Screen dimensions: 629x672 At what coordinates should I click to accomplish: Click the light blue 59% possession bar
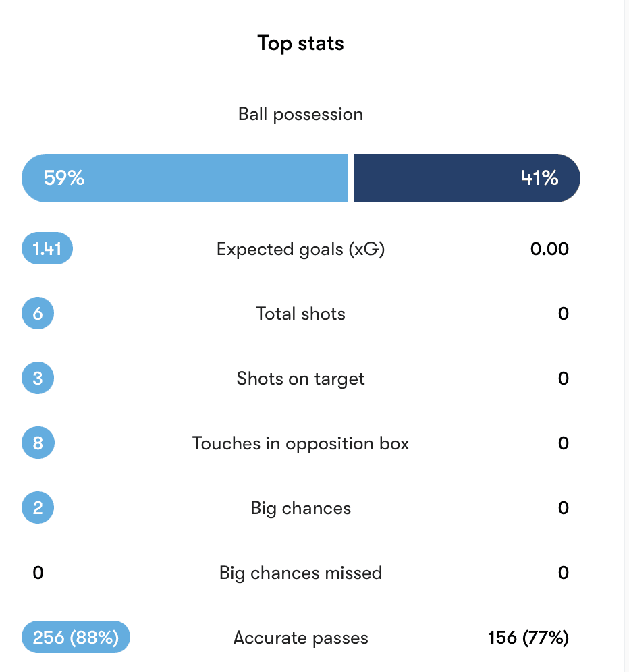pos(185,178)
